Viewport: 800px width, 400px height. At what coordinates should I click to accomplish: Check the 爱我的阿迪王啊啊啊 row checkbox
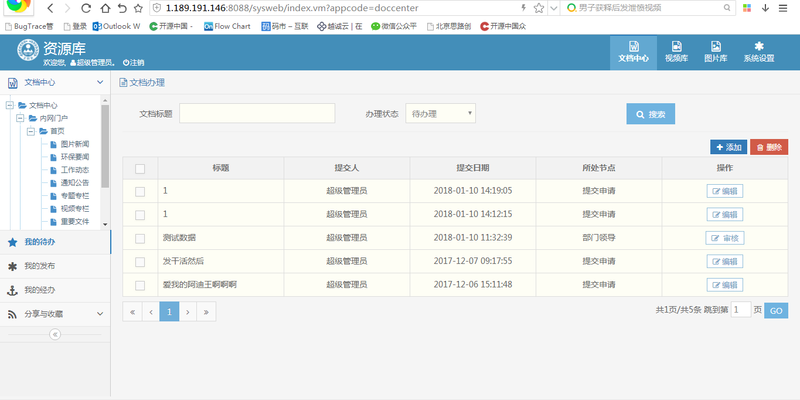click(140, 285)
